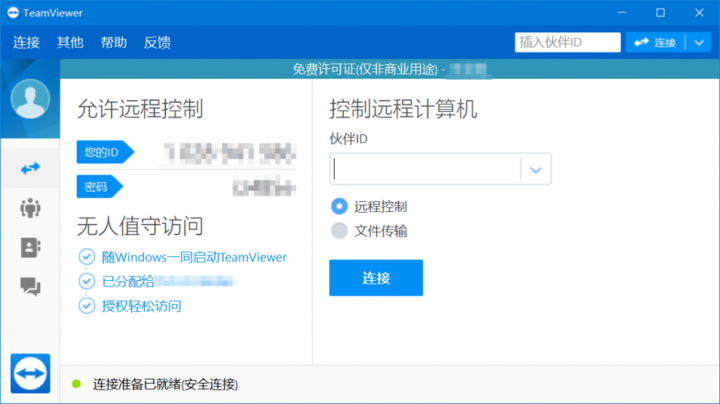This screenshot has width=720, height=404.
Task: Click the 免费许可证(仅非商业用途) banner text
Action: point(365,69)
